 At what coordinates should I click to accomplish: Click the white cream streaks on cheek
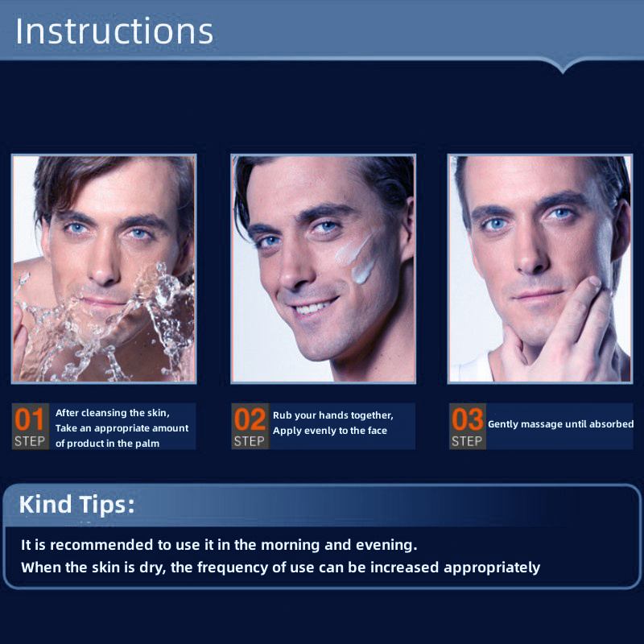pos(355,259)
